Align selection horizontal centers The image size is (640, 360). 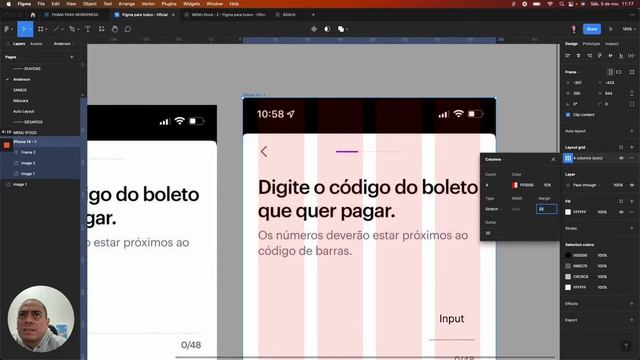578,56
